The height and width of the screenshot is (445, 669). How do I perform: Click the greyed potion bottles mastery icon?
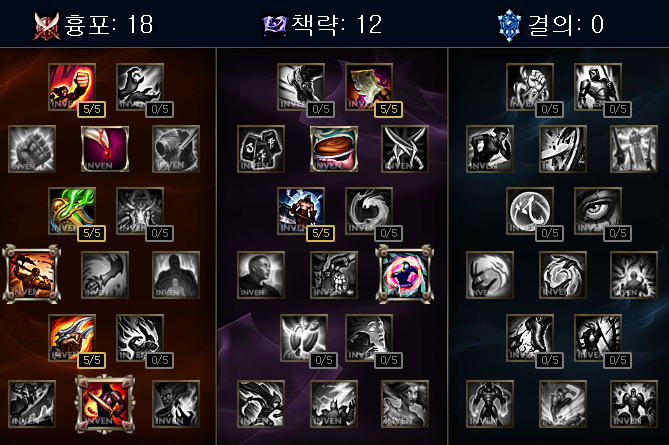pos(261,149)
